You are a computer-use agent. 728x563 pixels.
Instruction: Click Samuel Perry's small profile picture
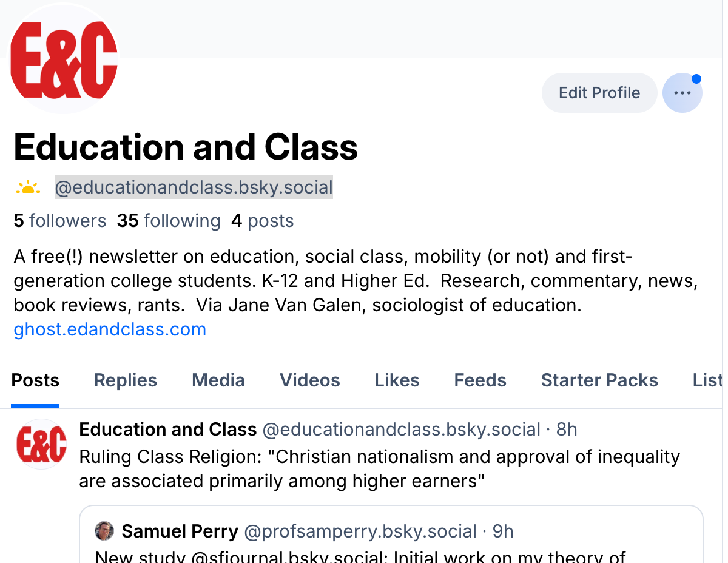point(105,531)
